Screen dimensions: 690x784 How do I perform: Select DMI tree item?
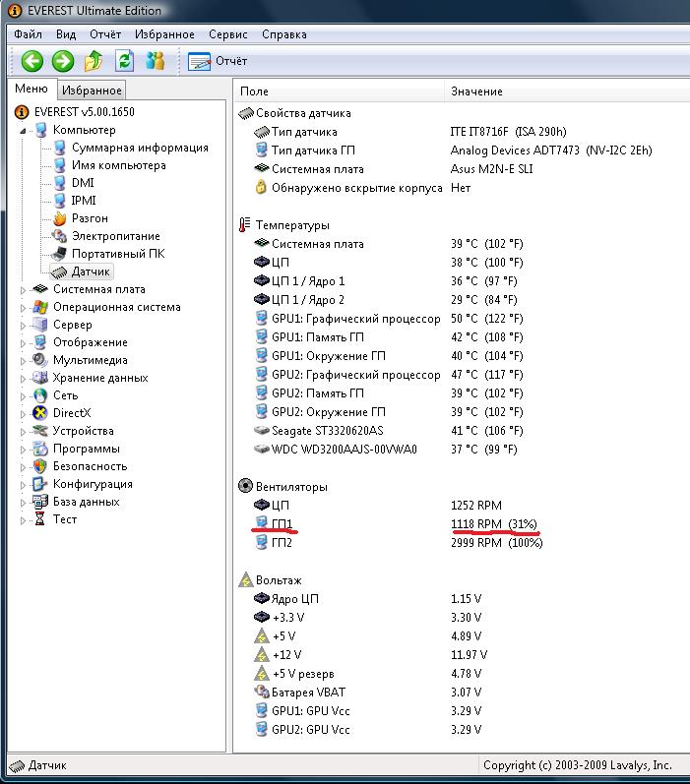pyautogui.click(x=83, y=183)
